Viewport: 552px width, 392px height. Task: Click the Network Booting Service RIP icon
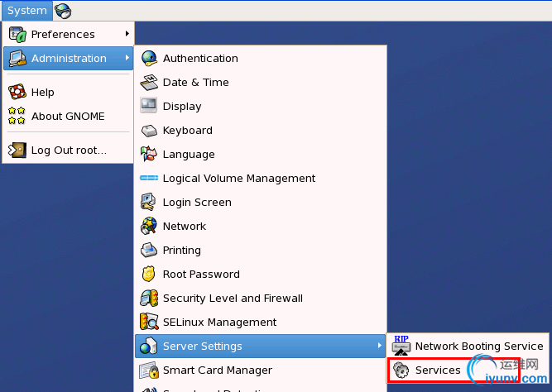(x=401, y=345)
